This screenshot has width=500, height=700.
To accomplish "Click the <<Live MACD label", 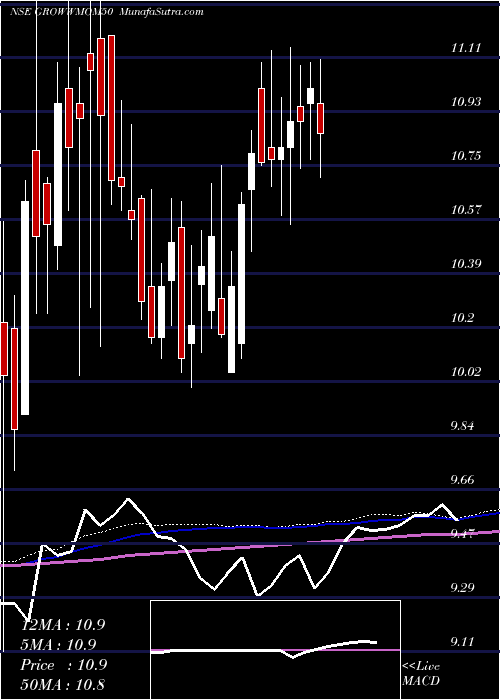I will click(421, 674).
